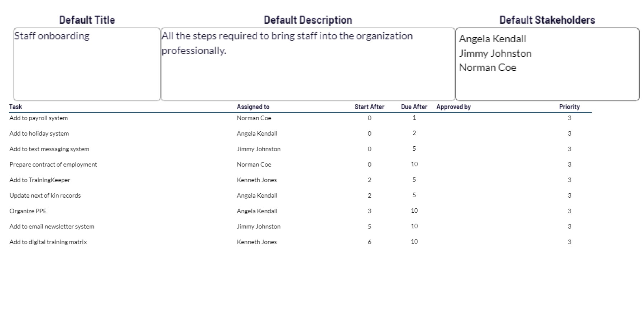Viewport: 644px width, 322px height.
Task: Click the Task column header
Action: (15, 107)
